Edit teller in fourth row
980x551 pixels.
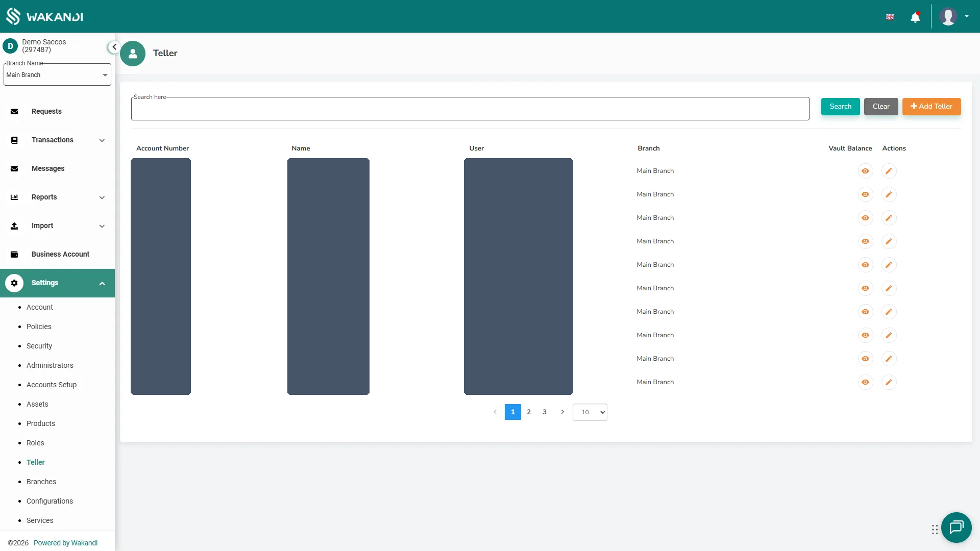point(889,241)
